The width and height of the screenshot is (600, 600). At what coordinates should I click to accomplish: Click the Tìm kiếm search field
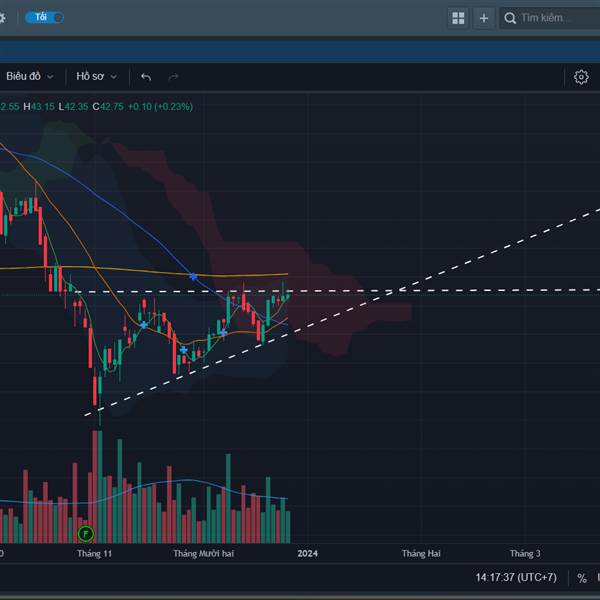click(x=551, y=18)
